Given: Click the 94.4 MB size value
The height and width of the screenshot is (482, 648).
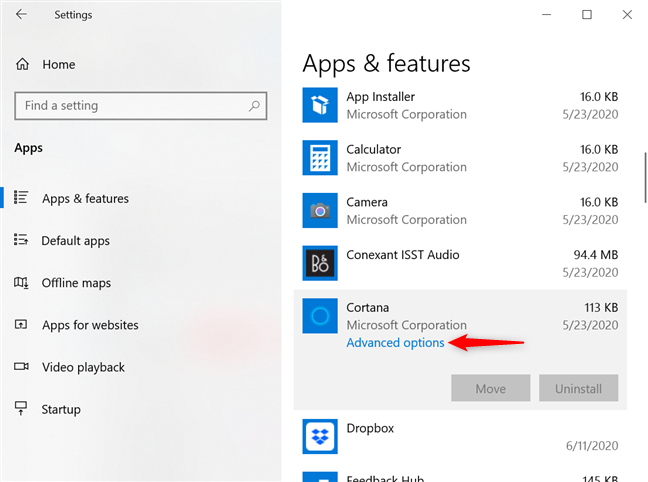Looking at the screenshot, I should point(596,255).
